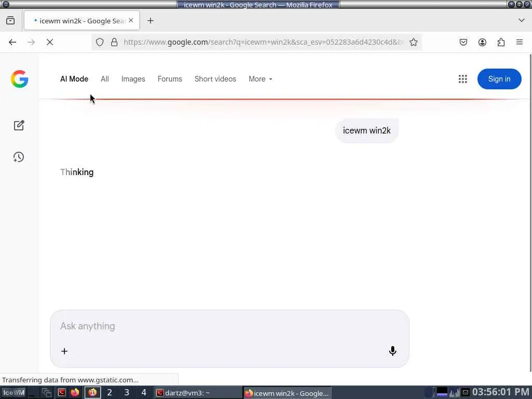
Task: Click the microphone voice search icon
Action: point(393,351)
